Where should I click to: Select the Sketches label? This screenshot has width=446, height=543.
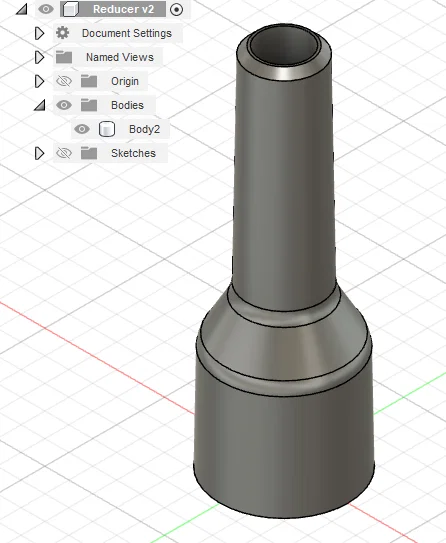tap(133, 153)
